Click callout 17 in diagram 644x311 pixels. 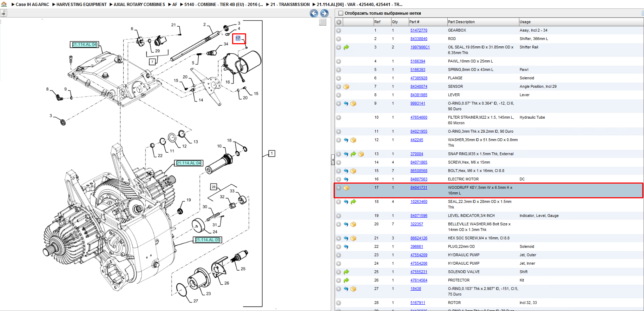pyautogui.click(x=238, y=38)
